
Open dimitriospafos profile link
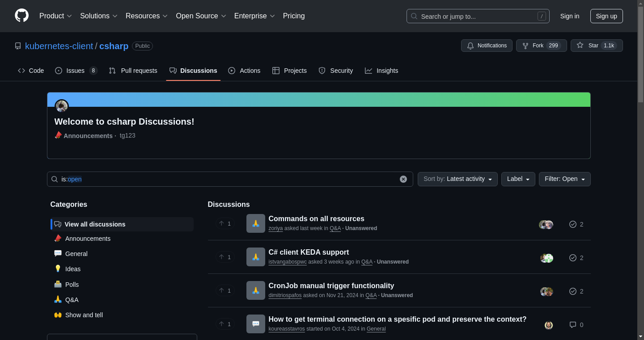point(285,295)
